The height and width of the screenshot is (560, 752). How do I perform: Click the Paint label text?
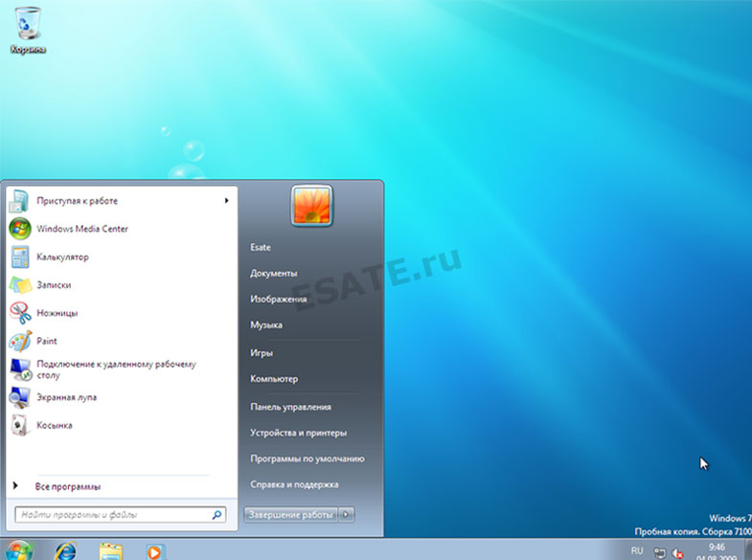coord(47,341)
